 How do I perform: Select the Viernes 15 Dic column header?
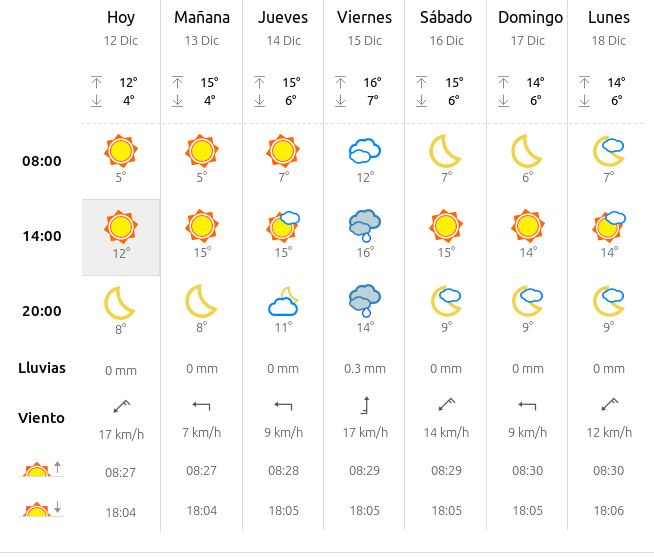tap(365, 28)
